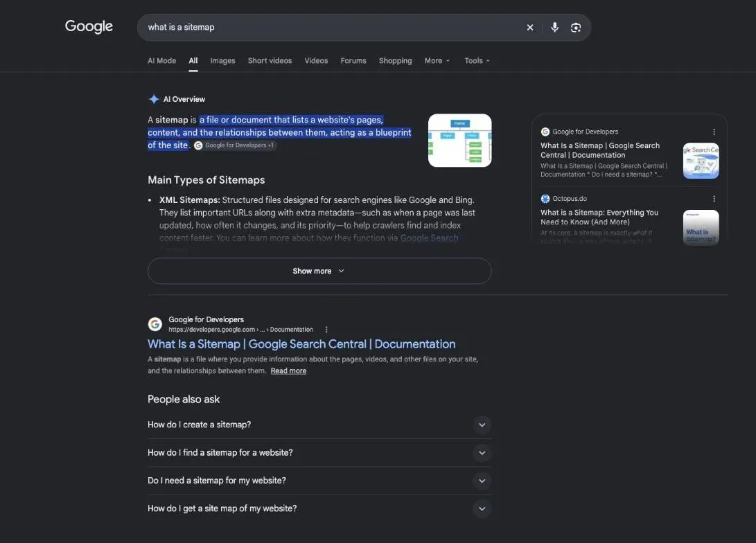Viewport: 756px width, 543px height.
Task: Expand "How do I find a sitemap for a website?"
Action: [319, 453]
